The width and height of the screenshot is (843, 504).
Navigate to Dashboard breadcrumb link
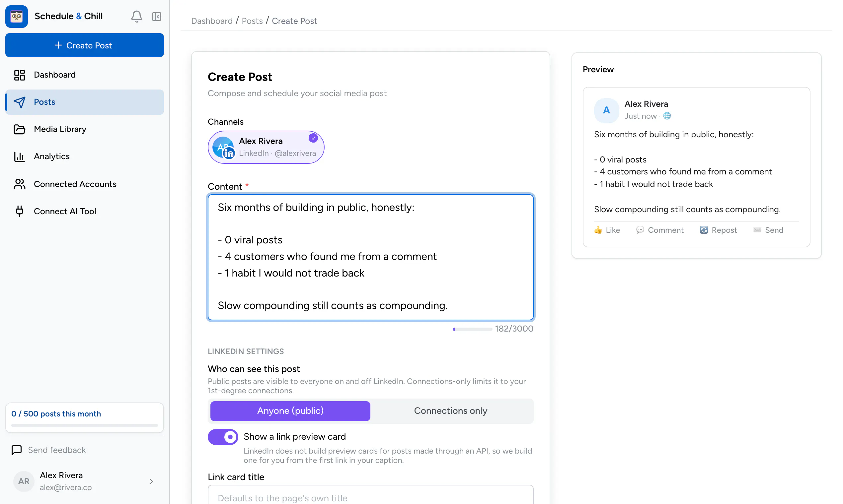pos(212,21)
